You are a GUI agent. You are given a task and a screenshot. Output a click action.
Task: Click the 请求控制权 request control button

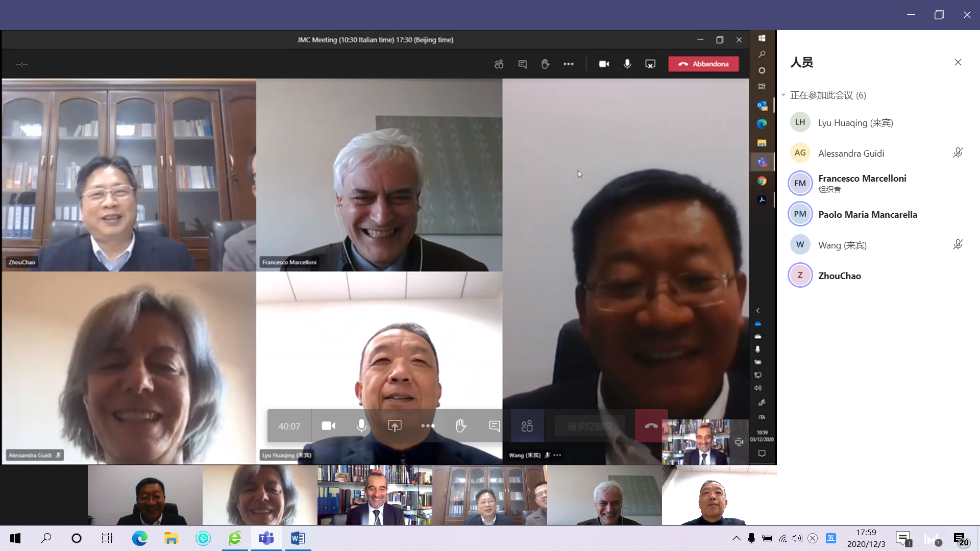[590, 427]
